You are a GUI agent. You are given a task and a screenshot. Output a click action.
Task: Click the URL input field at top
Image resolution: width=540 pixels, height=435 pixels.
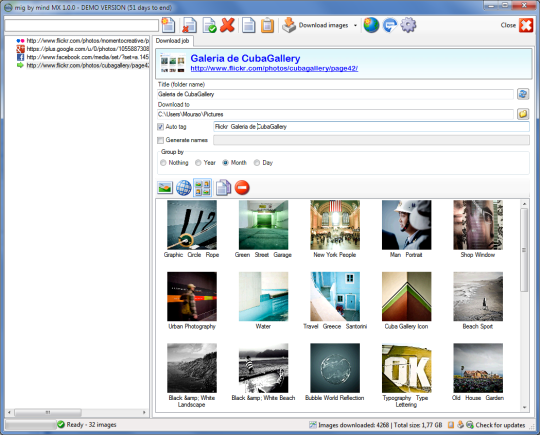pyautogui.click(x=82, y=25)
